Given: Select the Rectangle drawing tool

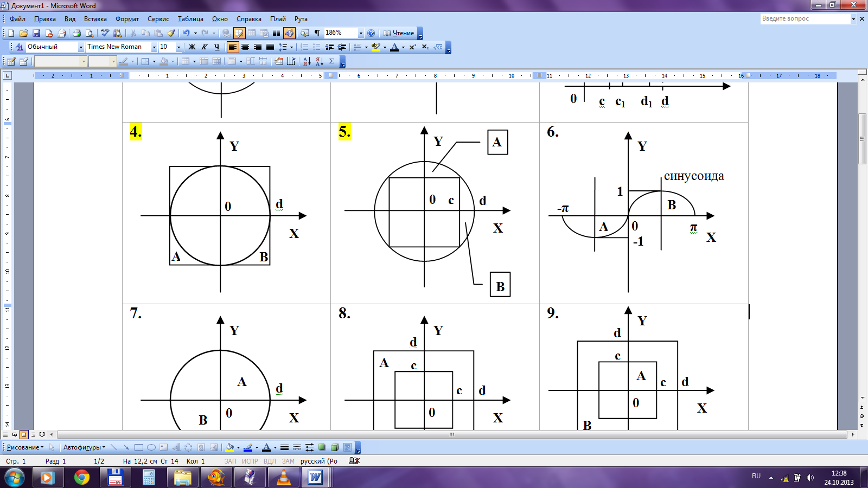Looking at the screenshot, I should 139,447.
